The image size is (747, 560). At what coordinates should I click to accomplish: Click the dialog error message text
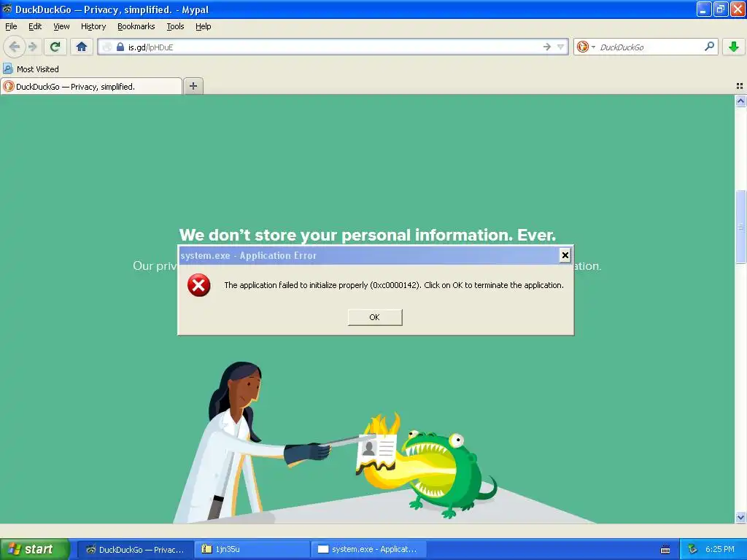[x=394, y=285]
